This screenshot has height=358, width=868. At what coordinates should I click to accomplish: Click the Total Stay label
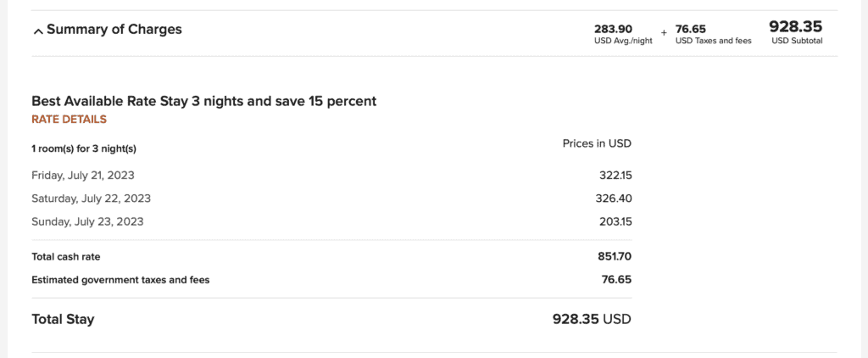click(x=63, y=320)
